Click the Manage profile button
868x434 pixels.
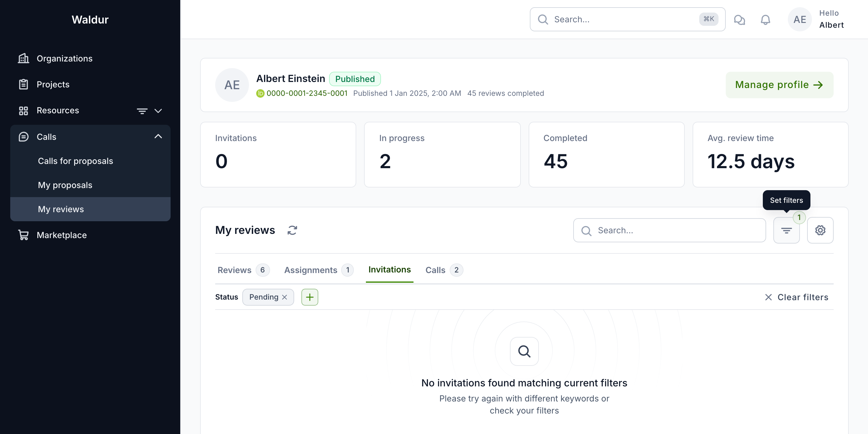tap(779, 85)
